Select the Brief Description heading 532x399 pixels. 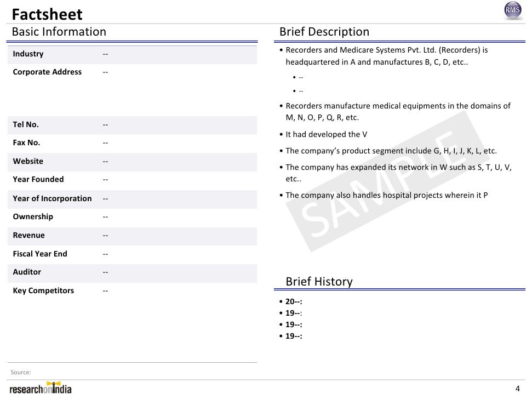click(324, 32)
